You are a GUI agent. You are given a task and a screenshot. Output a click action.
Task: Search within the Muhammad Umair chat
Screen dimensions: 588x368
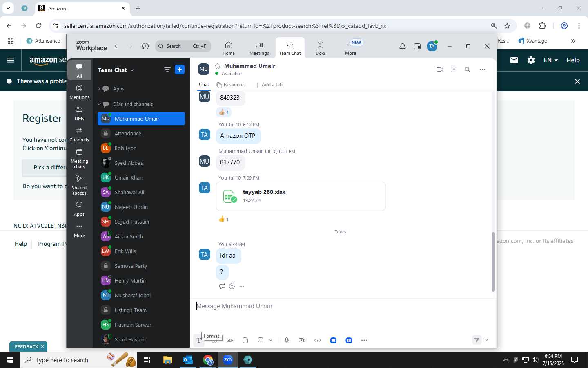click(468, 70)
